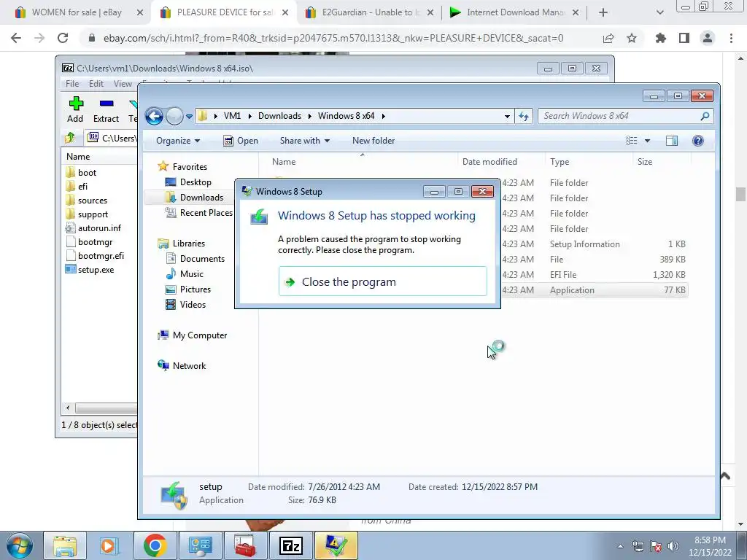The image size is (747, 560).
Task: Select Libraries in navigation pane
Action: (x=182, y=244)
